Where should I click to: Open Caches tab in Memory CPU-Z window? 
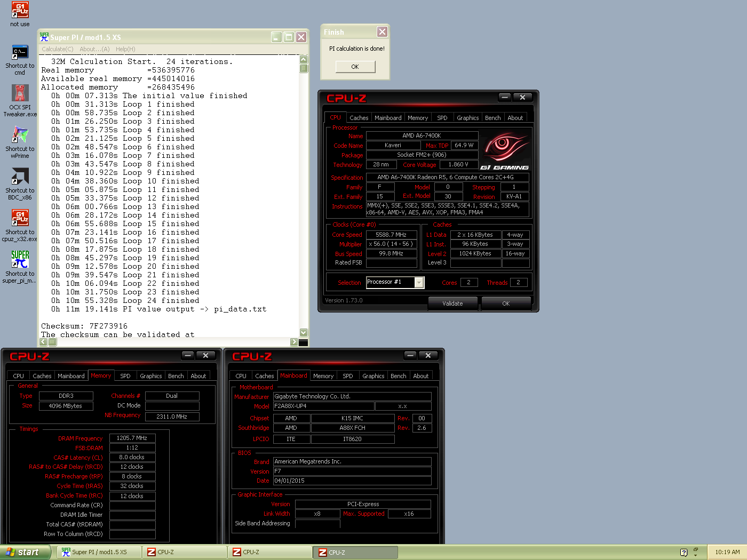(42, 376)
